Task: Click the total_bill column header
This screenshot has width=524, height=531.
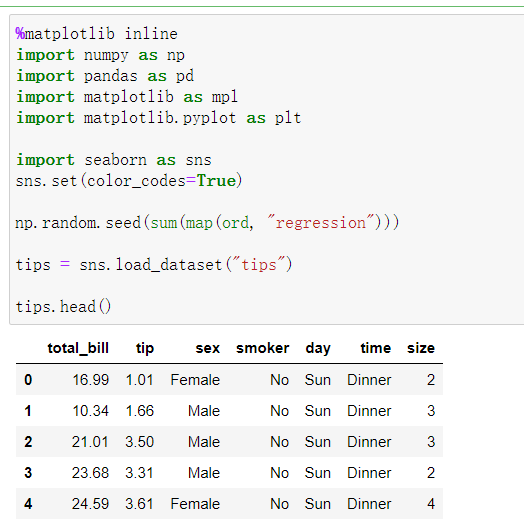Action: (x=78, y=348)
